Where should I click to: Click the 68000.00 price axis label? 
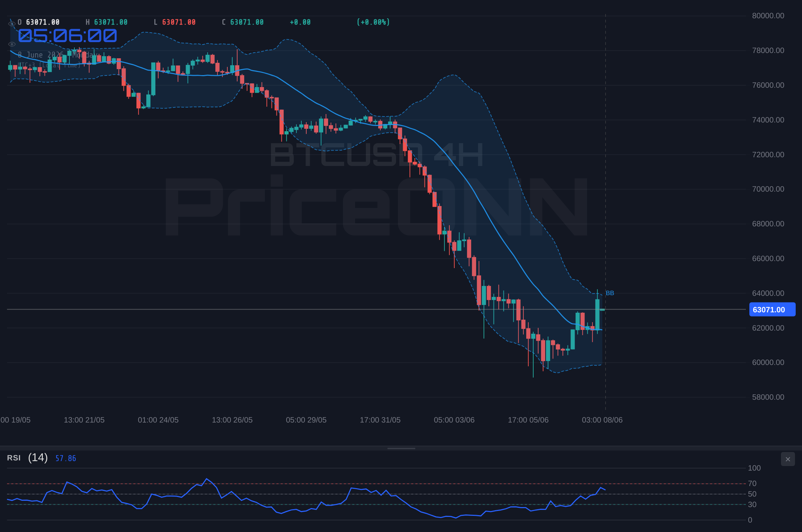[x=768, y=224]
